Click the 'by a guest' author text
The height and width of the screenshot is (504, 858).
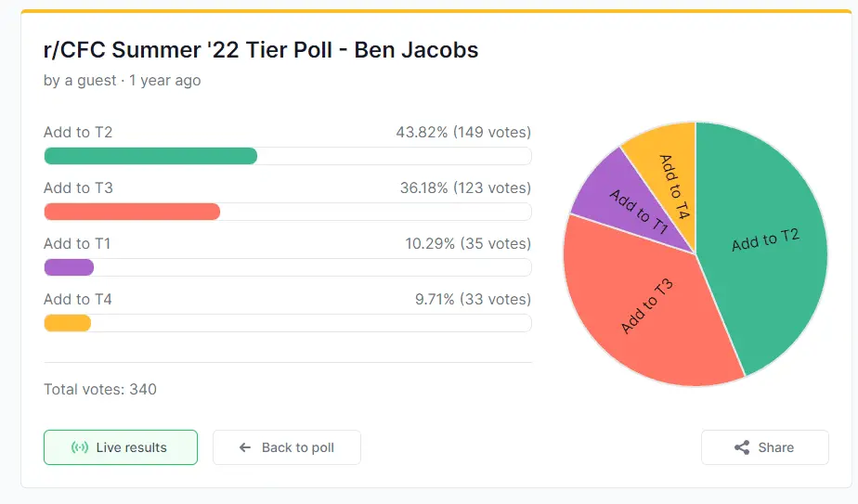click(x=80, y=81)
